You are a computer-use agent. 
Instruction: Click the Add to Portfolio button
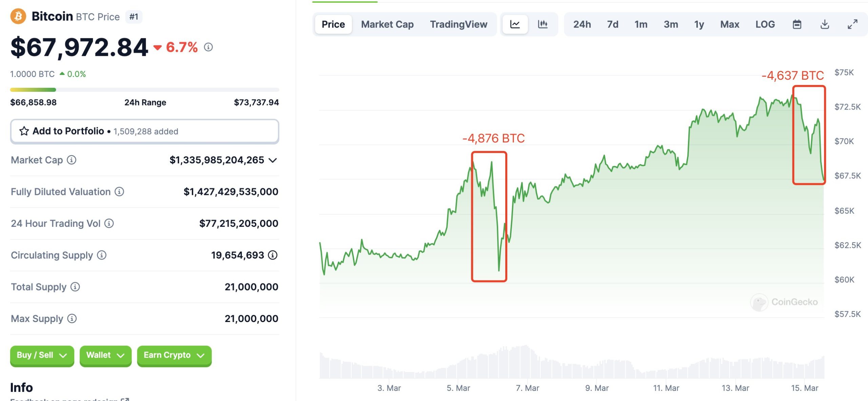[x=144, y=131]
